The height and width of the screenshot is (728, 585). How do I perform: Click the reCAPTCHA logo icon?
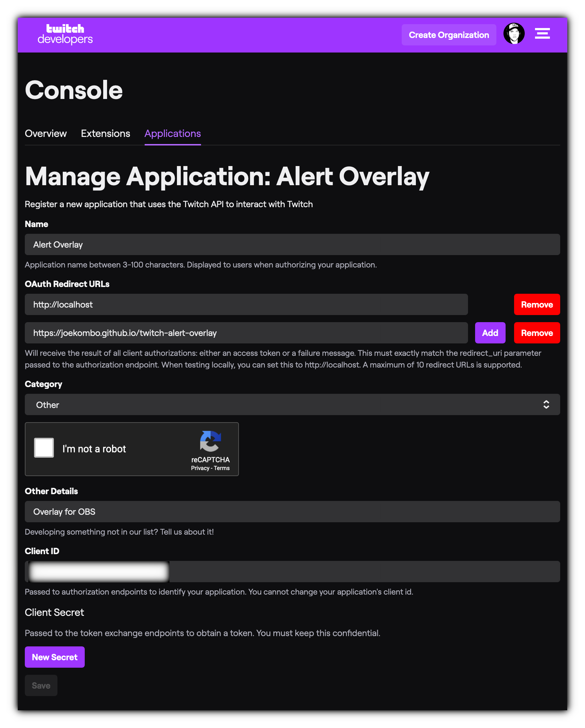(x=211, y=441)
